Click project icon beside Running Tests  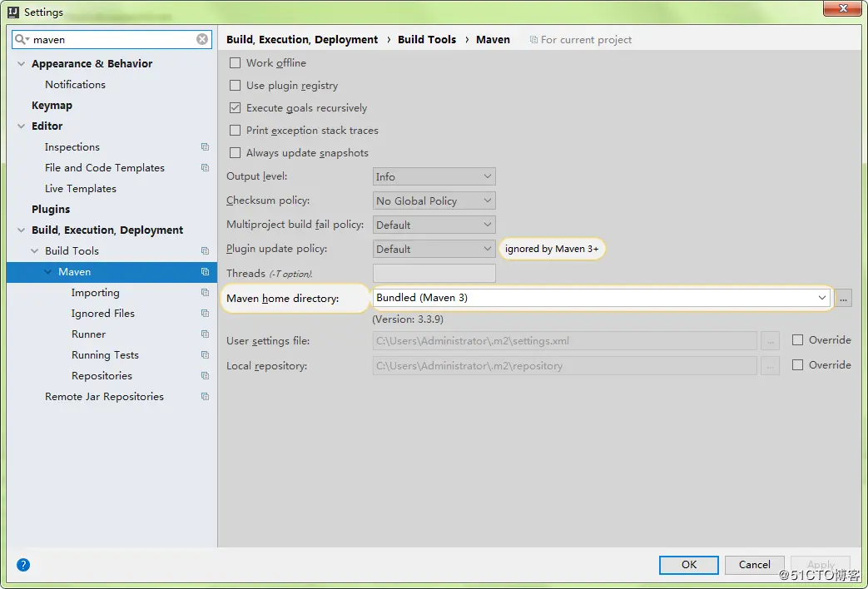point(206,355)
